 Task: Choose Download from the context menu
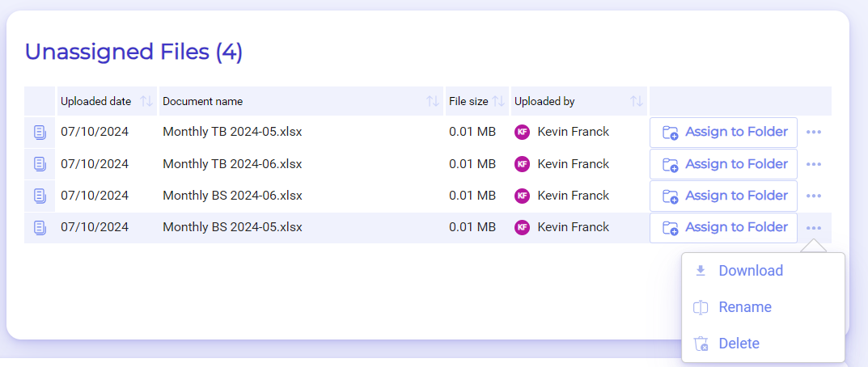click(750, 271)
